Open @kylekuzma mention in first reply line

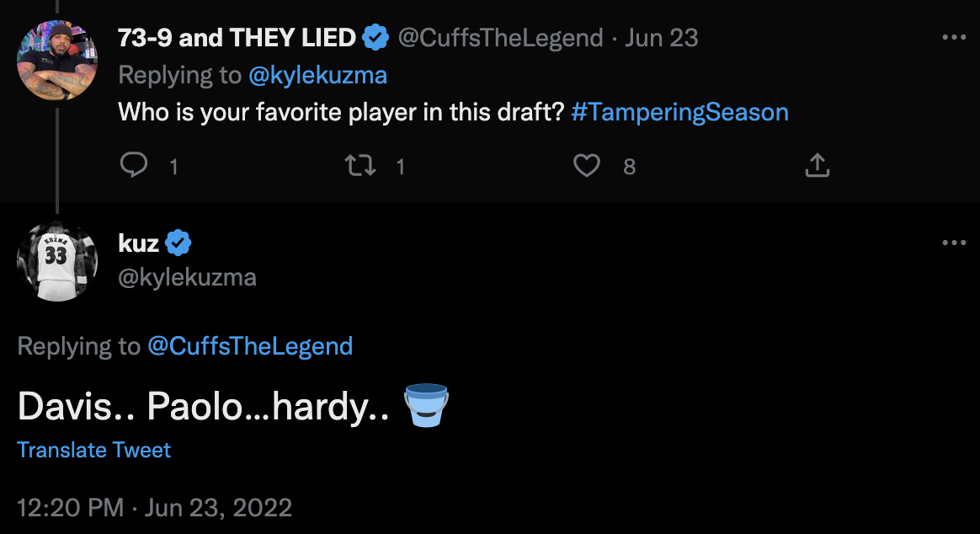(x=317, y=75)
